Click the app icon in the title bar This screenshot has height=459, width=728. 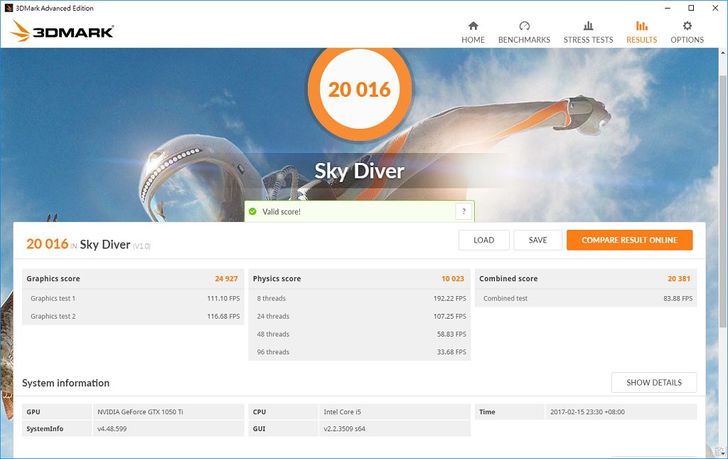[7, 7]
